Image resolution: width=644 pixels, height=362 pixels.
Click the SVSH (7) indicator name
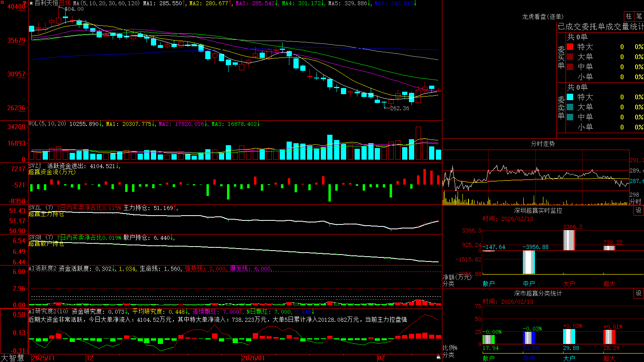point(41,238)
